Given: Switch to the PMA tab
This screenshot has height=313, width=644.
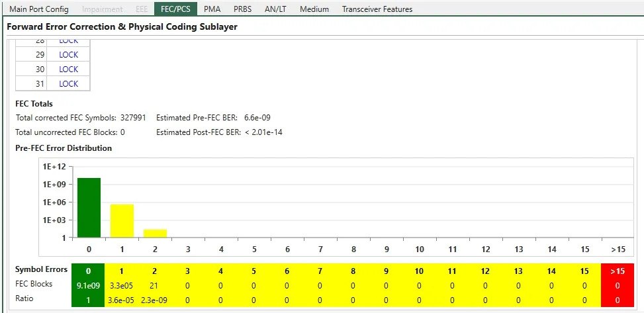Looking at the screenshot, I should pyautogui.click(x=212, y=9).
